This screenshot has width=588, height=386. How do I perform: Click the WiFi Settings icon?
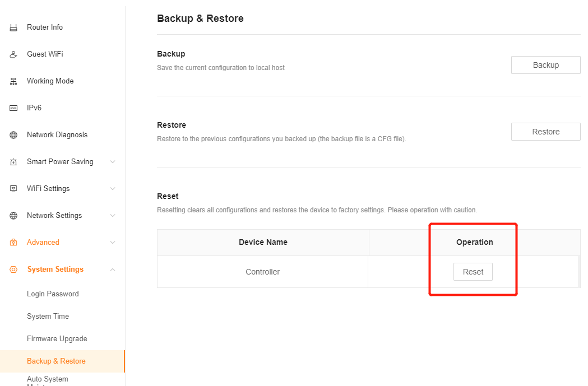13,189
